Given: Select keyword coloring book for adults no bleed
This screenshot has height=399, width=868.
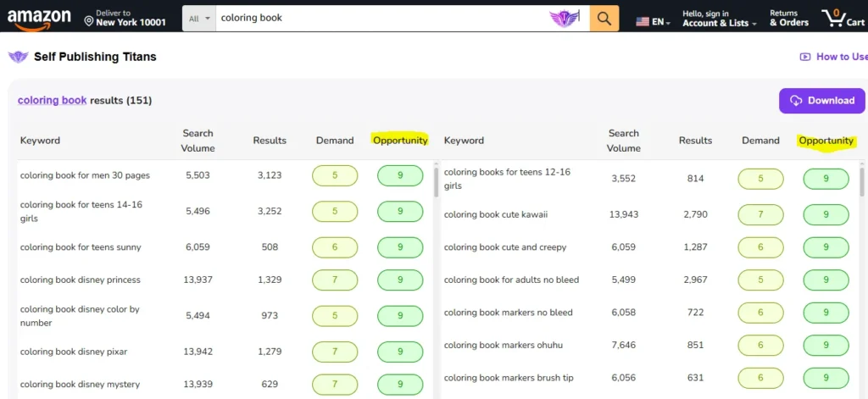Looking at the screenshot, I should tap(511, 280).
